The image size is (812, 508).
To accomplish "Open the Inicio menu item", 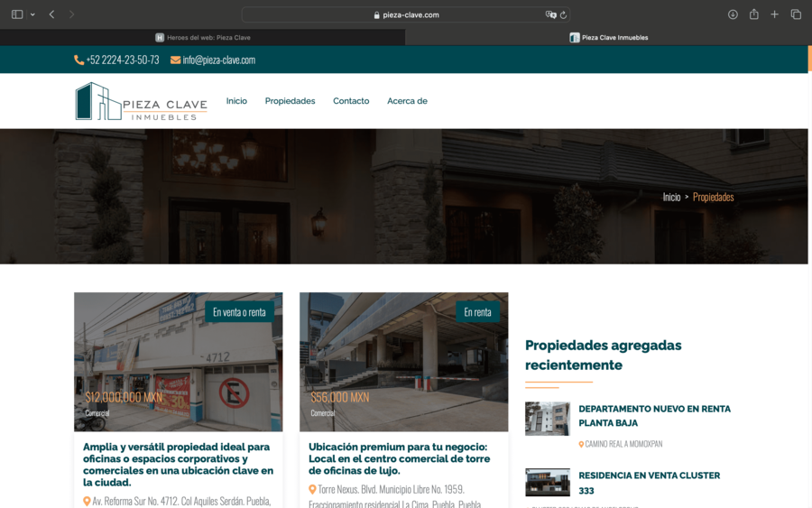I will pyautogui.click(x=236, y=101).
